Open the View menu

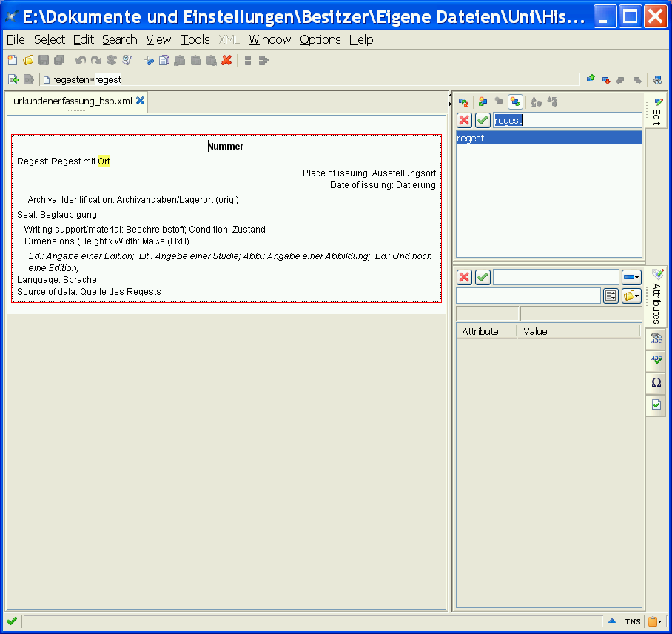point(158,40)
